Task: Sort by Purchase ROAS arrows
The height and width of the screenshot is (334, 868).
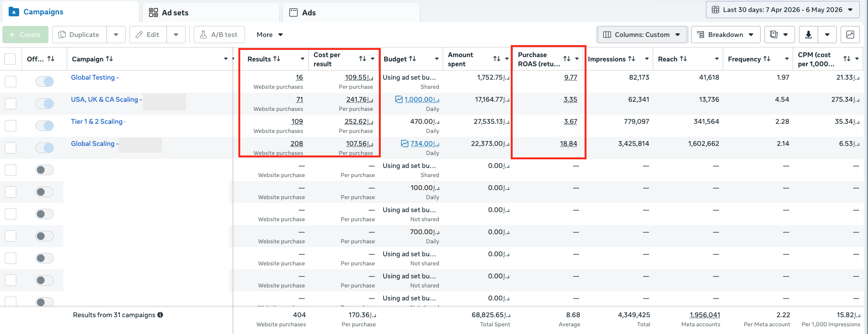Action: 567,59
